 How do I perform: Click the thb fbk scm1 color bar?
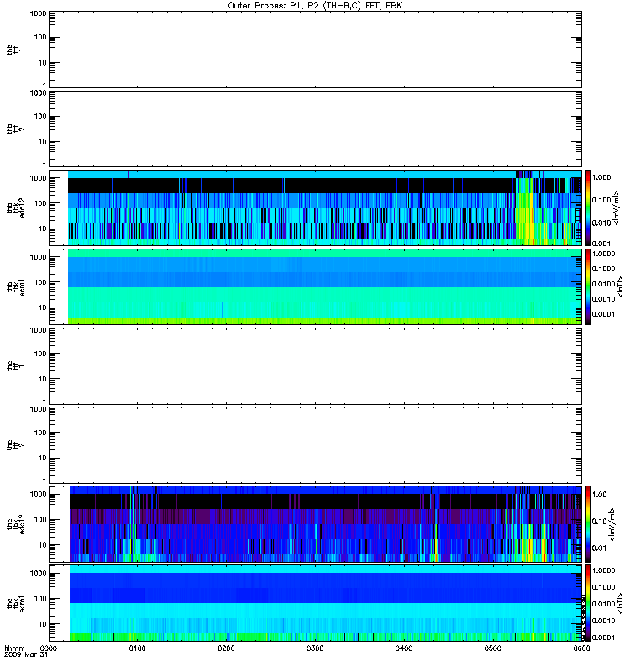[588, 286]
